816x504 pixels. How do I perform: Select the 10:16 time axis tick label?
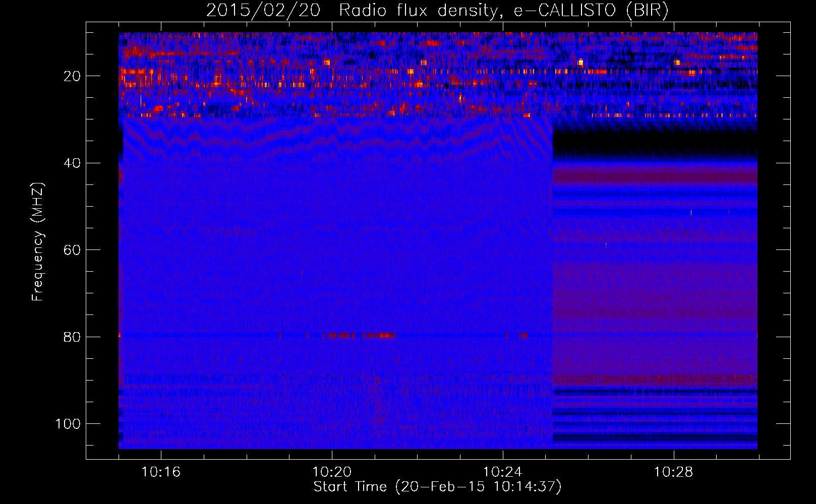coord(161,472)
